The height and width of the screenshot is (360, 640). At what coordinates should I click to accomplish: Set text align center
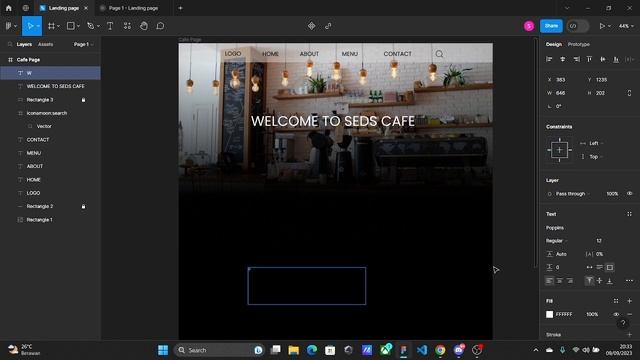click(x=560, y=281)
